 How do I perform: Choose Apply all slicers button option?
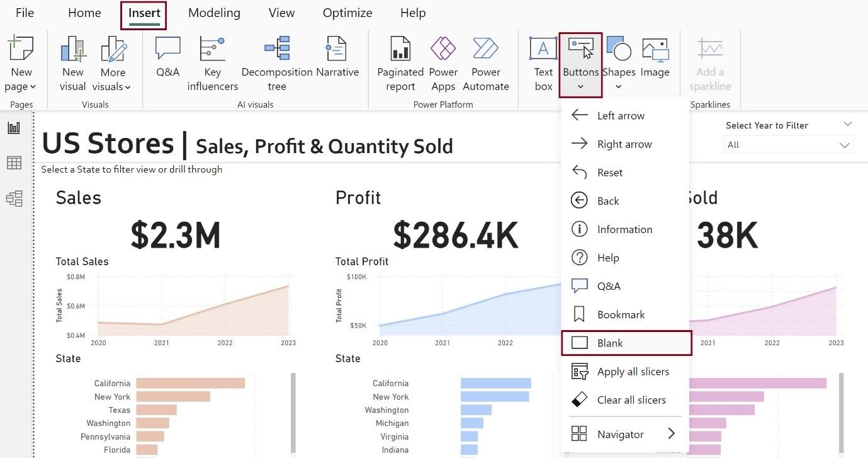(626, 372)
